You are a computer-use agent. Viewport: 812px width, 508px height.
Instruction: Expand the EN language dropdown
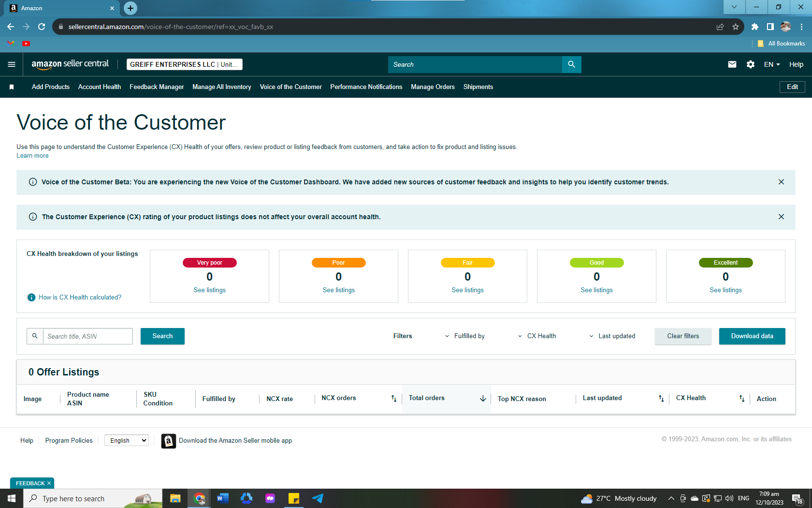coord(772,64)
